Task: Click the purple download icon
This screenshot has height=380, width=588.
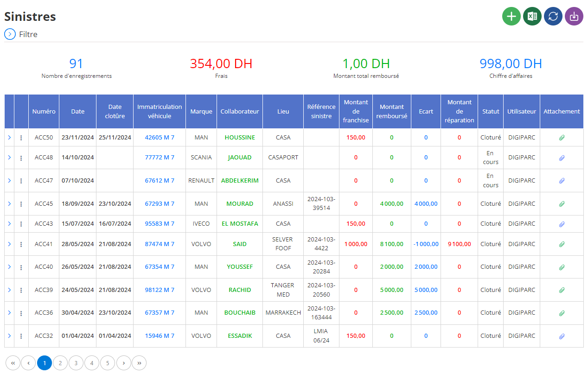Action: 574,16
